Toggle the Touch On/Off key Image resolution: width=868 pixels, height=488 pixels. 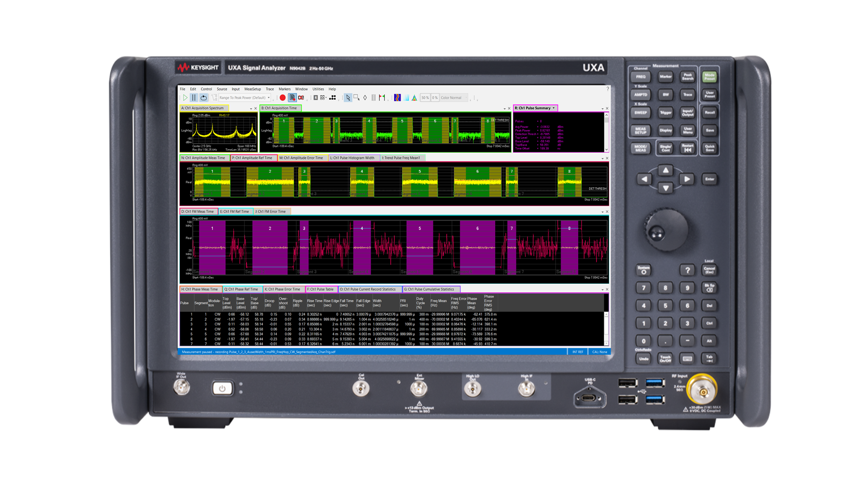pos(665,359)
